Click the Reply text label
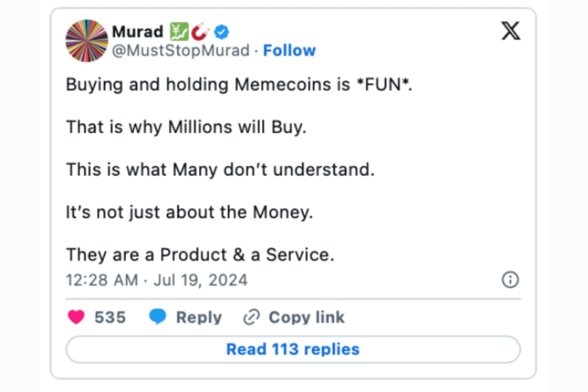Image resolution: width=588 pixels, height=392 pixels. point(200,317)
